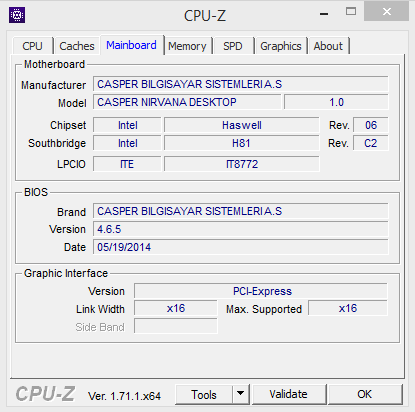Image resolution: width=415 pixels, height=412 pixels.
Task: Select the H81 southbridge value
Action: (x=242, y=143)
